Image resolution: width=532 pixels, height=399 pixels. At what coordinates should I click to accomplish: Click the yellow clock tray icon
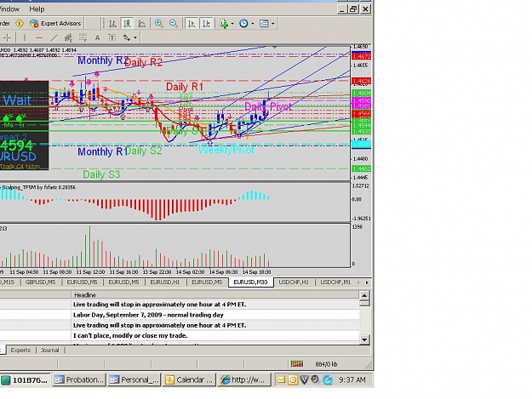[293, 380]
